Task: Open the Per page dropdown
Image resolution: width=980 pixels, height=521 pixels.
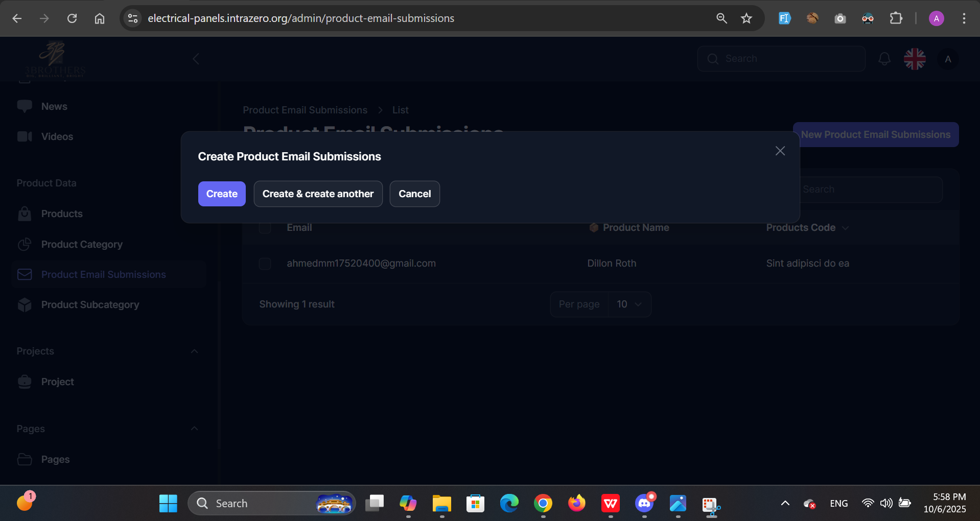Action: (x=628, y=304)
